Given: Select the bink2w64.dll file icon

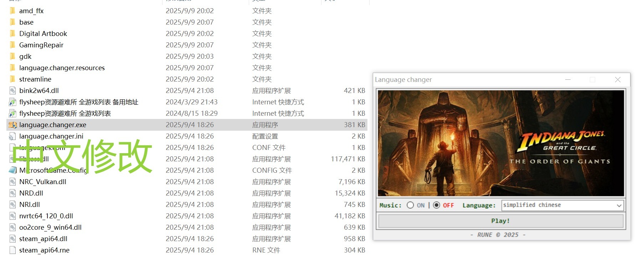Looking at the screenshot, I should click(13, 91).
